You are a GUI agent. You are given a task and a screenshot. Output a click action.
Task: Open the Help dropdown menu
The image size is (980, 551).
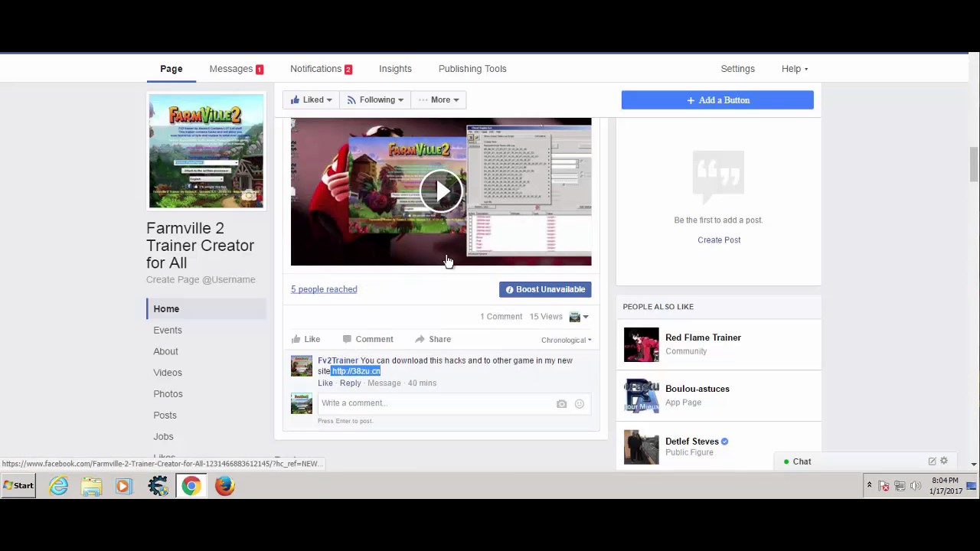[x=794, y=69]
